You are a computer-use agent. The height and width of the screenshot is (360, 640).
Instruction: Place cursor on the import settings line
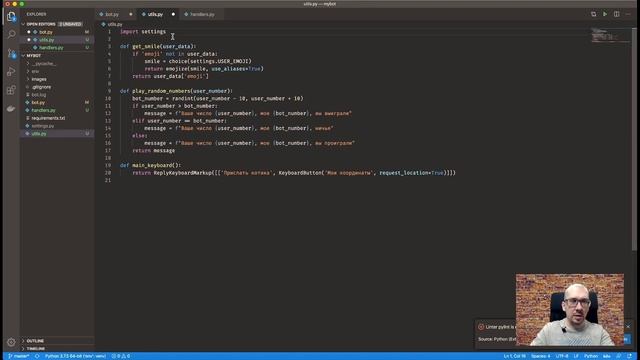143,31
